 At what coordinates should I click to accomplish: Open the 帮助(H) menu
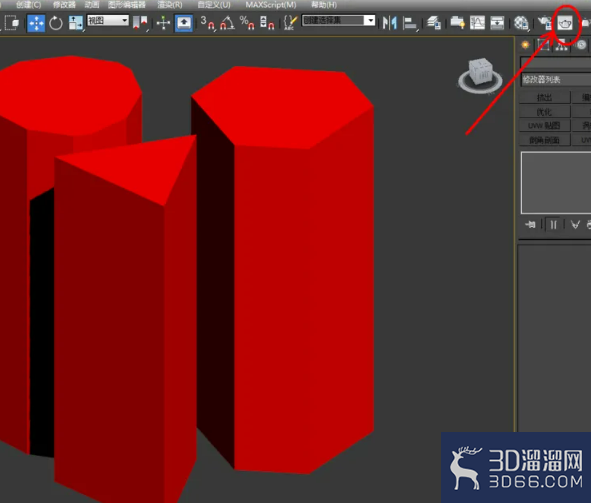(x=324, y=5)
